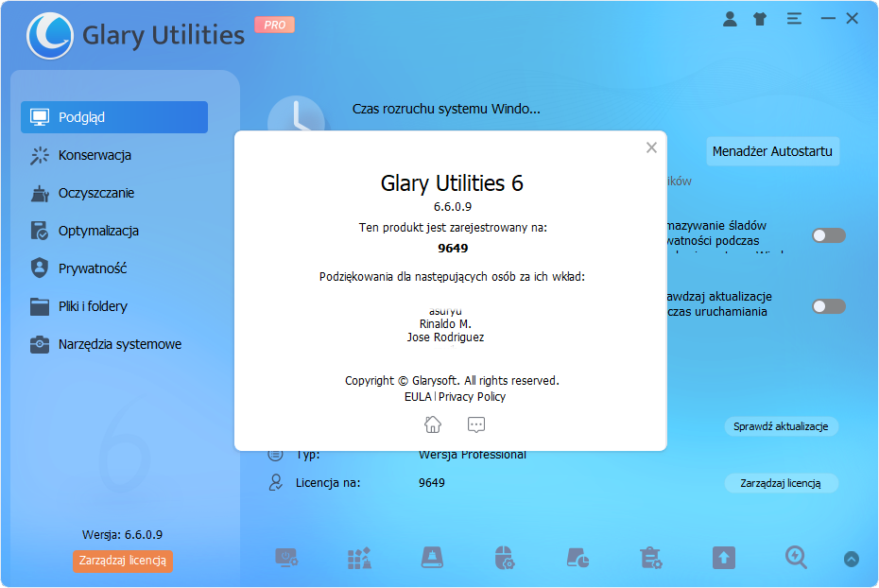Expand the bottom toolbar chevron-up button
Image resolution: width=879 pixels, height=588 pixels.
click(851, 559)
